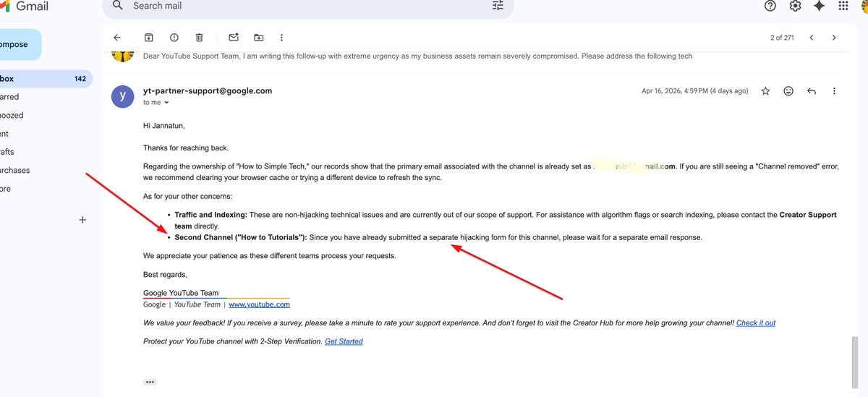
Task: Open the Sent folder
Action: [x=4, y=134]
